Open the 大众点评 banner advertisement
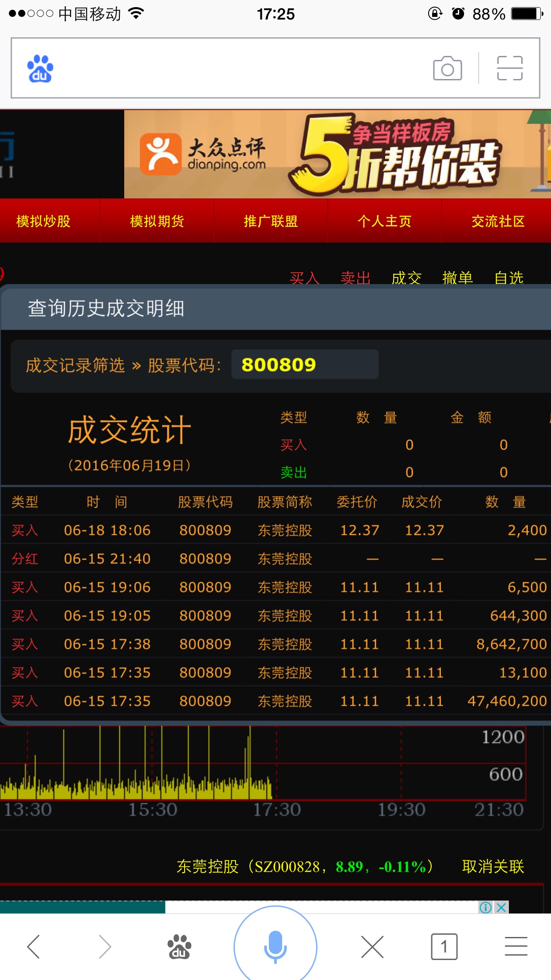 (x=337, y=154)
